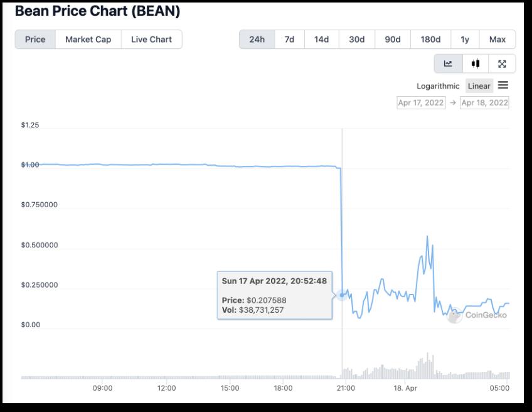Select the 180d time range

[430, 39]
